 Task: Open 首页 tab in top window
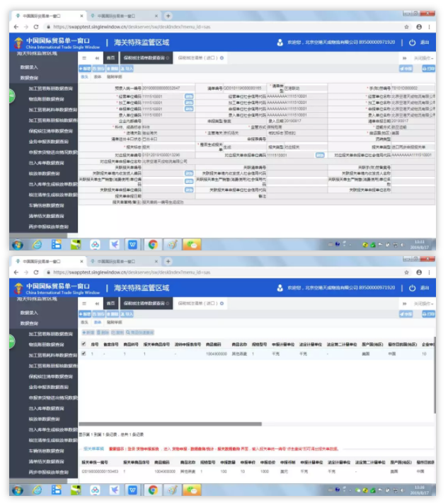tap(110, 58)
